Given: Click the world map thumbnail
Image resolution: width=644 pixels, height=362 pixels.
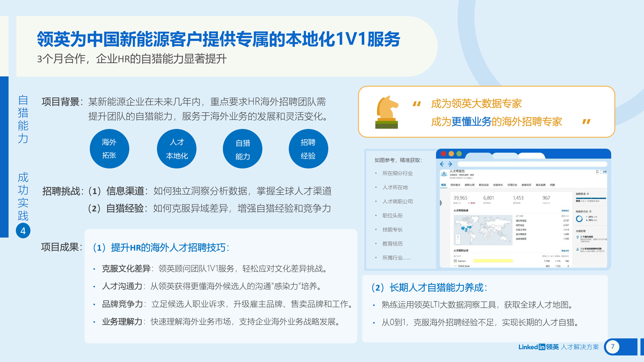Looking at the screenshot, I should (x=483, y=230).
